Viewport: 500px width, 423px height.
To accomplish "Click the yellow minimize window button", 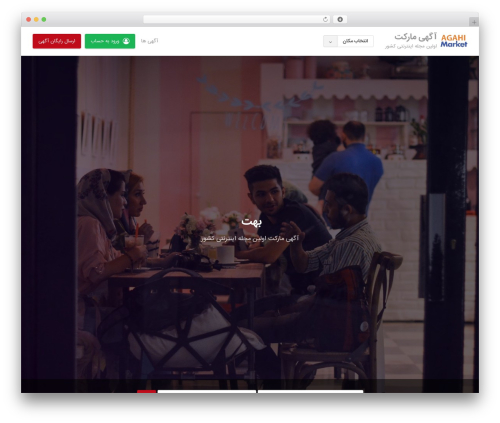I will (36, 20).
